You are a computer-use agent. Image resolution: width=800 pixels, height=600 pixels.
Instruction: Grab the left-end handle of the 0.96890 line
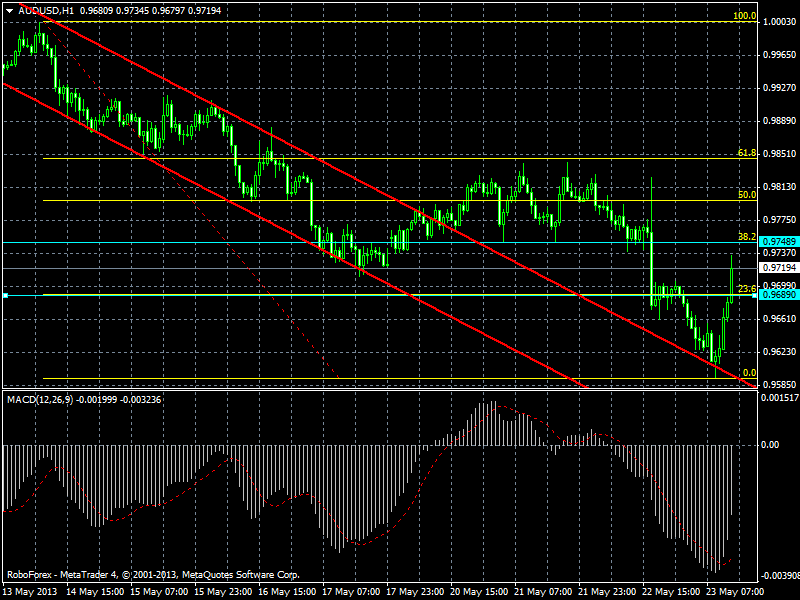click(5, 295)
